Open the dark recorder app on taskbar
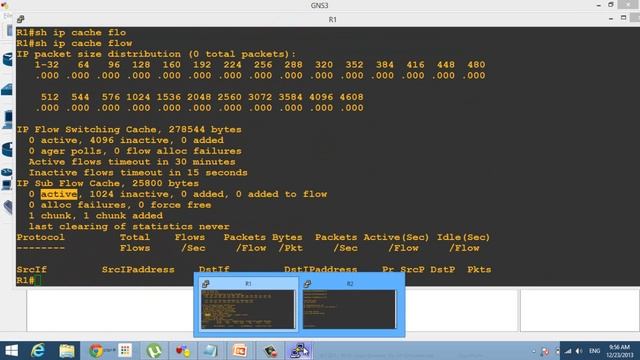This screenshot has height=360, width=640. (x=270, y=351)
